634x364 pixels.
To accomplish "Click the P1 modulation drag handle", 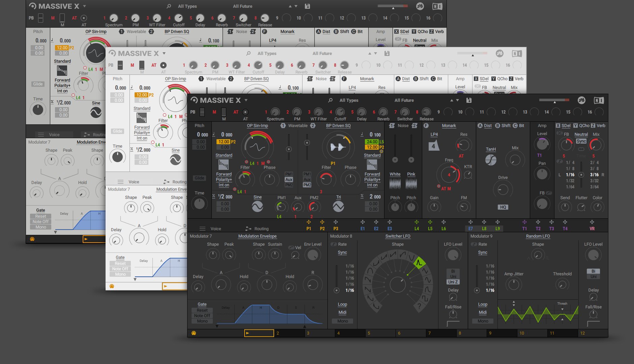I will (x=309, y=222).
